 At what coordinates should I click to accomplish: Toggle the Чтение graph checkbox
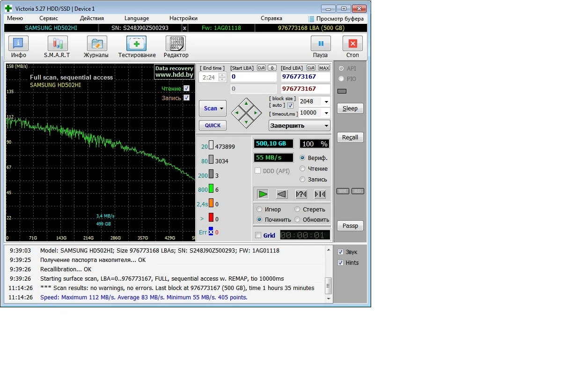pos(186,88)
